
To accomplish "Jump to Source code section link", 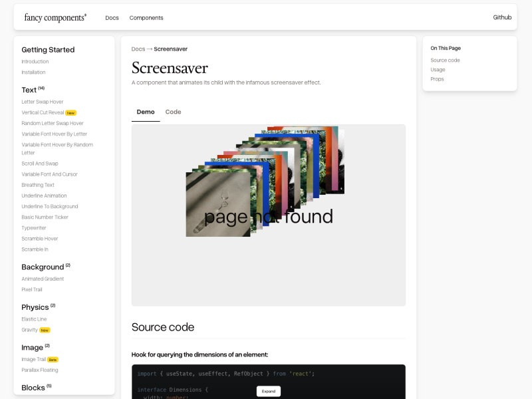I will [445, 61].
